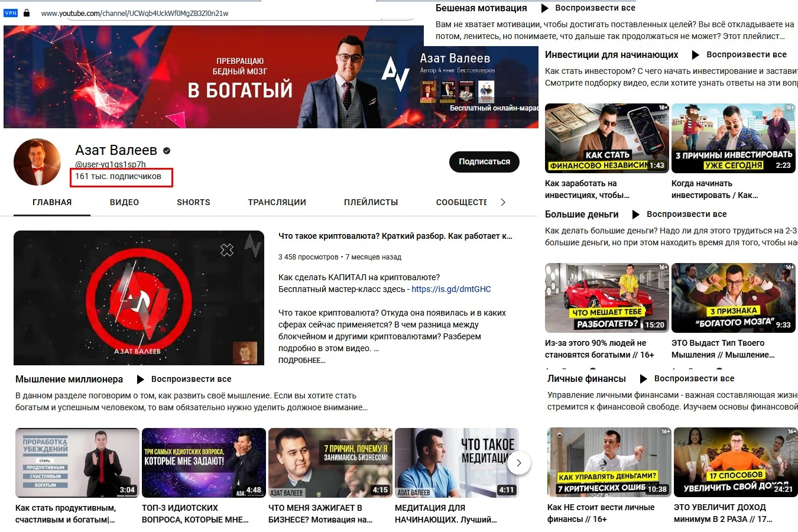Select the ТРАНСЛЯЦИИ tab
The height and width of the screenshot is (532, 798).
[277, 202]
